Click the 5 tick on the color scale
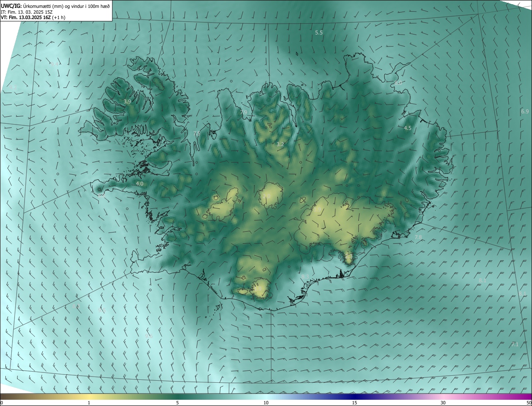 coord(177,403)
